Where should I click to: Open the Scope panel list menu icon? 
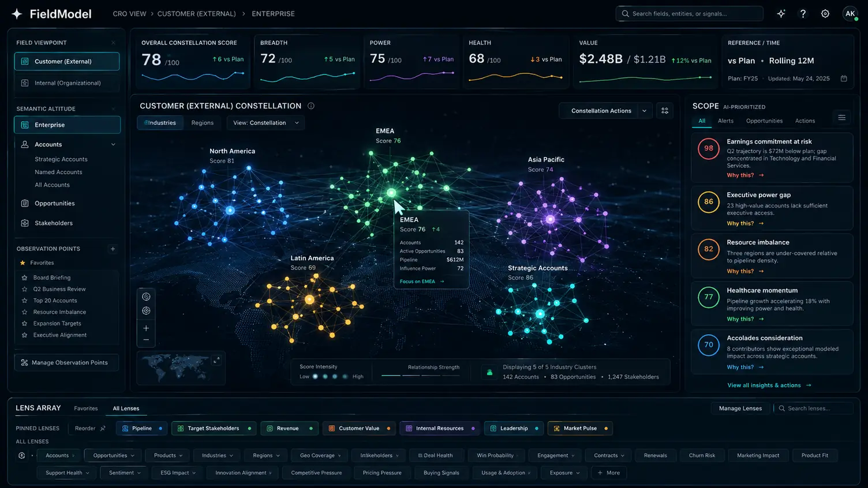(x=841, y=118)
